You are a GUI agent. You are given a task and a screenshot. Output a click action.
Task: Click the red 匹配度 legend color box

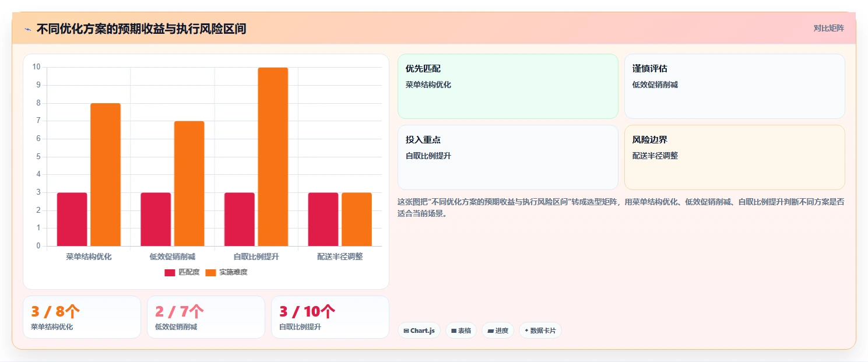pos(170,272)
